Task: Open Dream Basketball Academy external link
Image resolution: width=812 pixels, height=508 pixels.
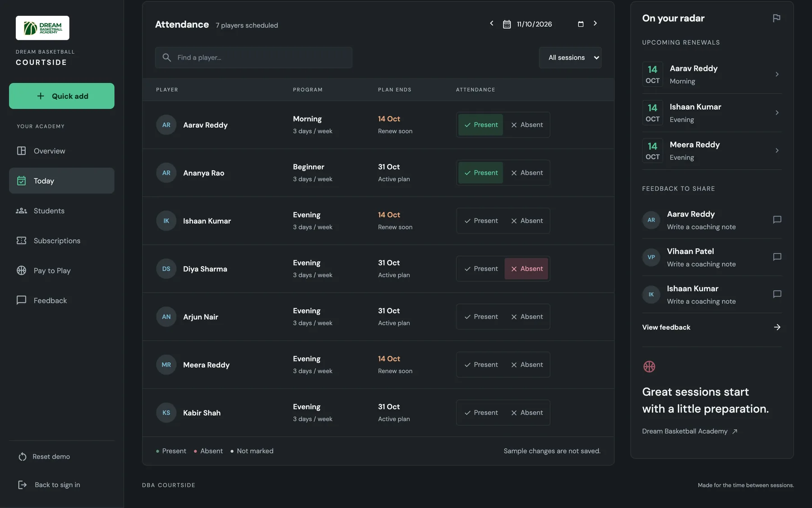Action: [690, 432]
